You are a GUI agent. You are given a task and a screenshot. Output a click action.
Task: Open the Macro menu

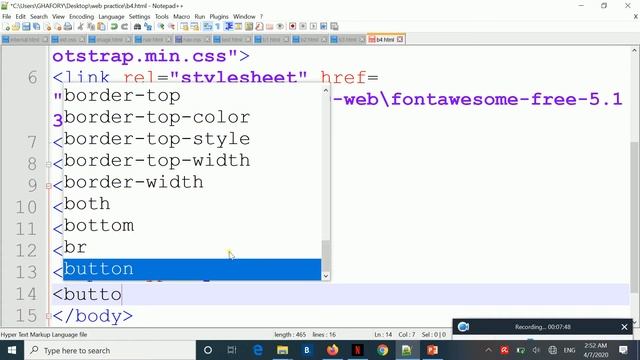[x=181, y=16]
